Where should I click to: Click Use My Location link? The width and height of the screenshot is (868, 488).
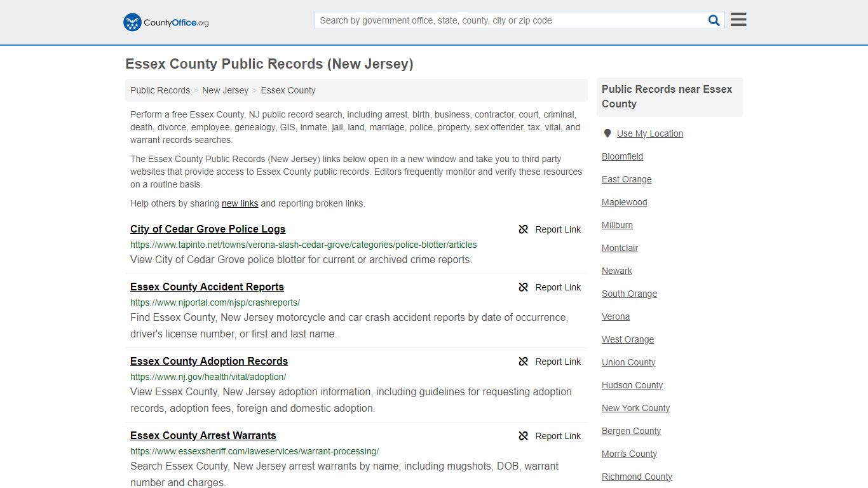[x=650, y=133]
